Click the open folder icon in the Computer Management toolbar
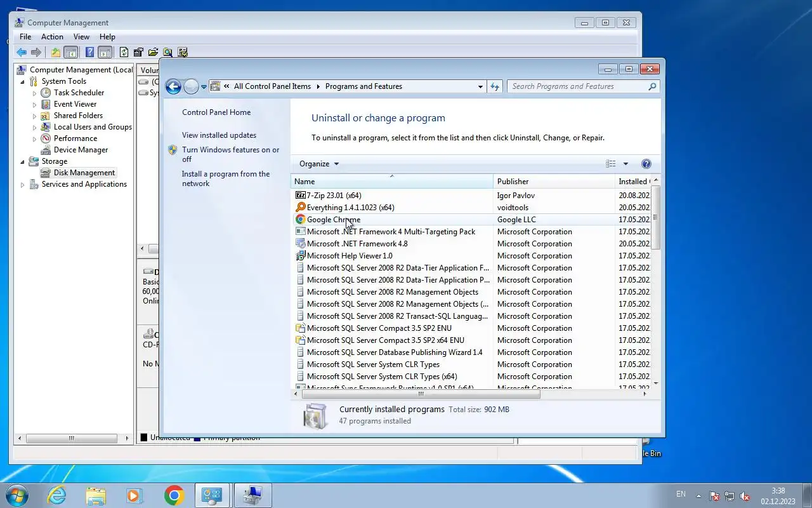Viewport: 812px width, 508px height. coord(153,53)
